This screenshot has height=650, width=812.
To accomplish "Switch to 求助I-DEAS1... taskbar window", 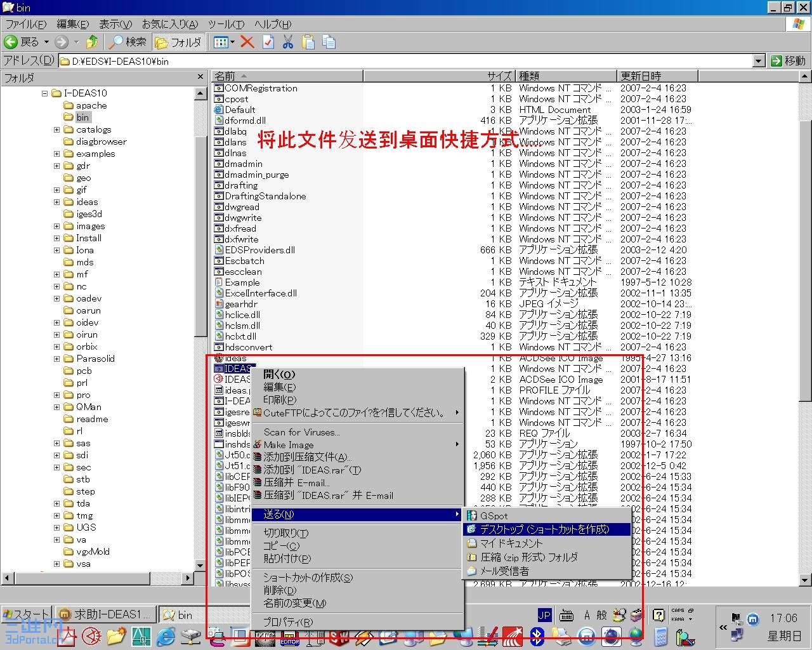I will (x=106, y=614).
